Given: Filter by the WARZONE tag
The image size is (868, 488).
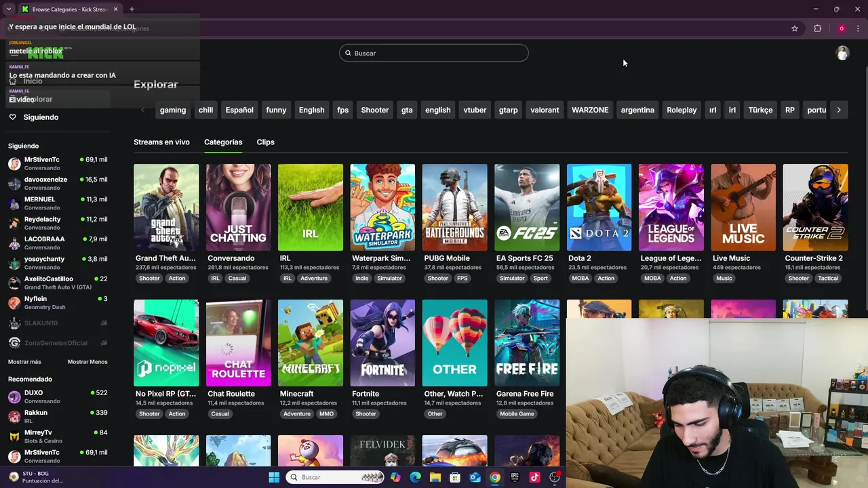Looking at the screenshot, I should tap(590, 110).
